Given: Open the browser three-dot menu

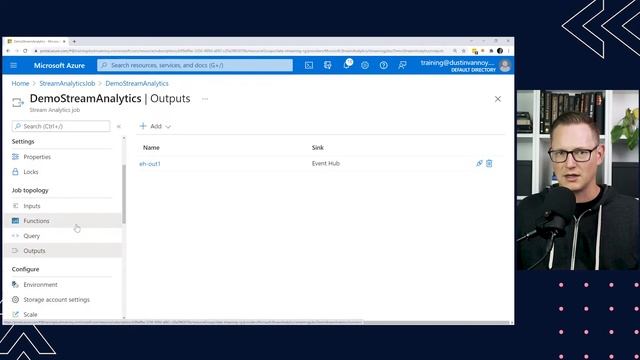Looking at the screenshot, I should click(509, 51).
